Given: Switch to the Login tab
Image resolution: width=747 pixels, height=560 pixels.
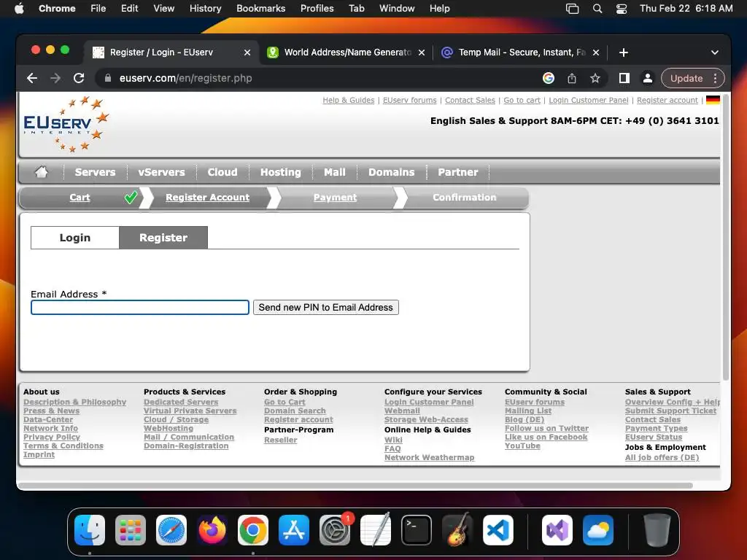Looking at the screenshot, I should 75,238.
